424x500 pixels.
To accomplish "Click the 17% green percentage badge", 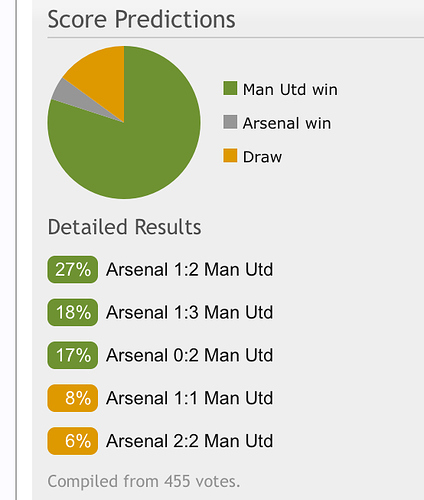I will [x=73, y=355].
